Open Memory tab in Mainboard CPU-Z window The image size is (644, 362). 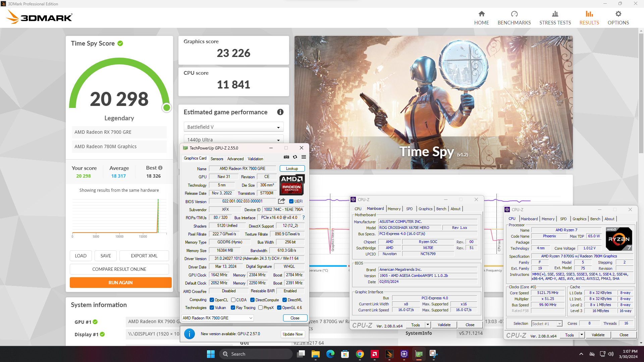tap(394, 209)
